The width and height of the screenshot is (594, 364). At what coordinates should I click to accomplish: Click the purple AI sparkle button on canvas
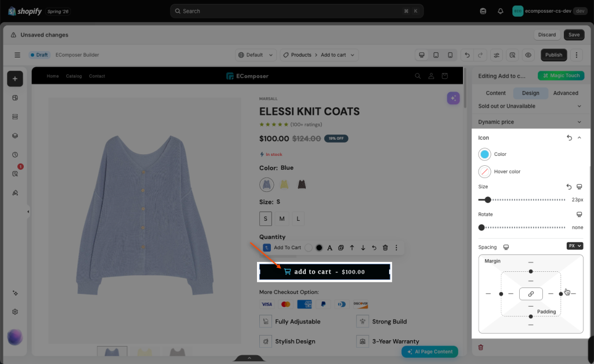tap(453, 98)
